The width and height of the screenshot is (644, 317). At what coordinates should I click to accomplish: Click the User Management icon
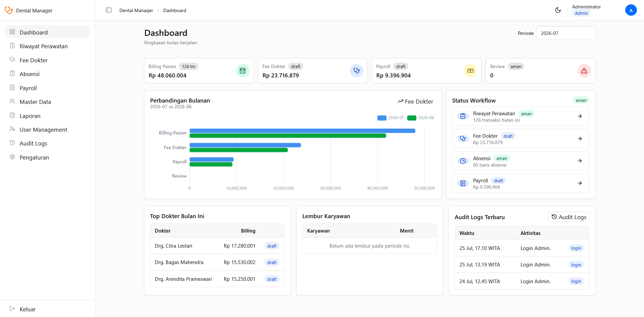(12, 129)
